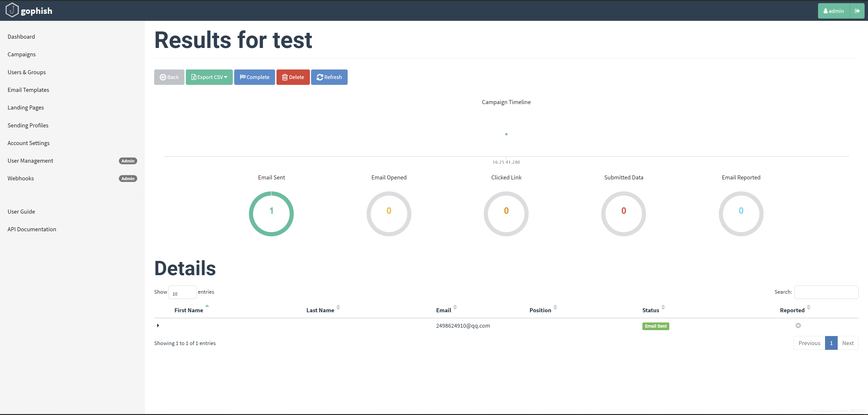The image size is (868, 415).
Task: Click Showing 1 to 1 of 1 entries text
Action: point(185,343)
